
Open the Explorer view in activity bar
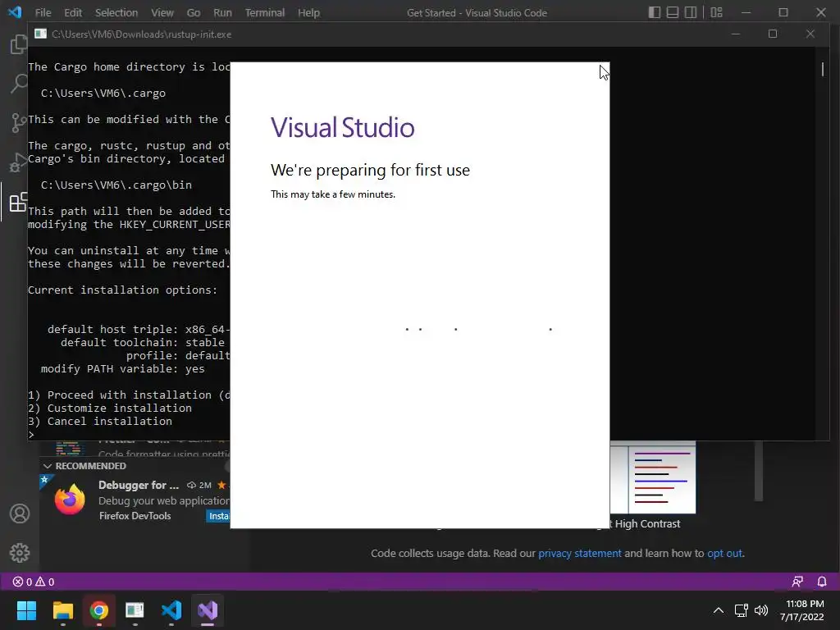tap(19, 44)
